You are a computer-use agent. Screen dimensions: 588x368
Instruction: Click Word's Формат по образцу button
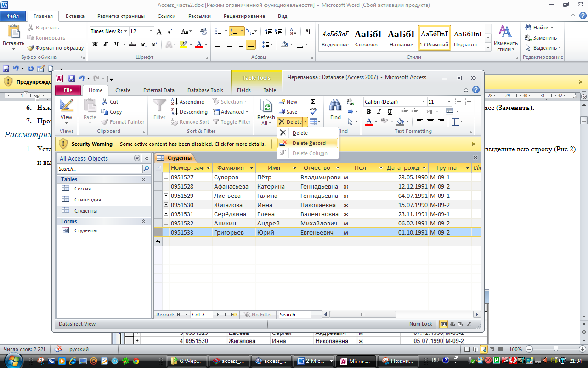56,48
